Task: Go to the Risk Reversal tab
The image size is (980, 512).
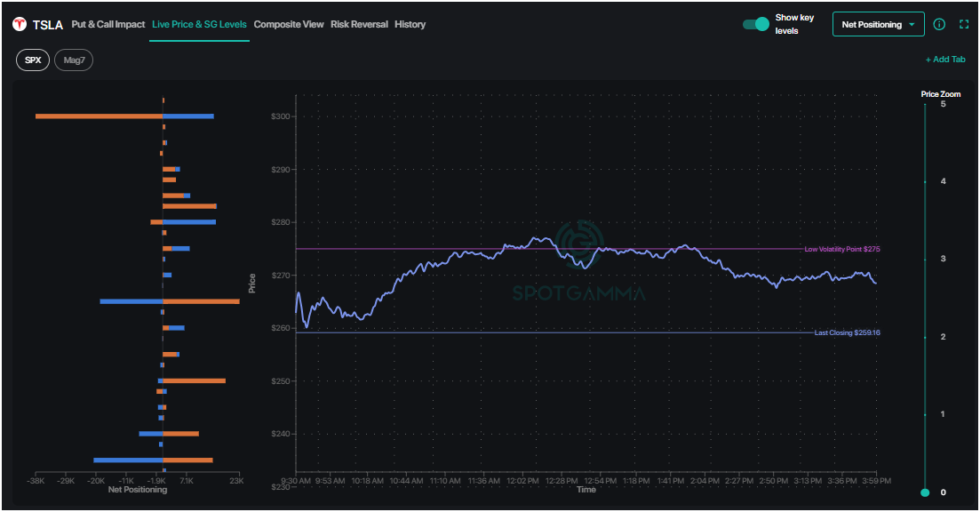Action: click(359, 24)
